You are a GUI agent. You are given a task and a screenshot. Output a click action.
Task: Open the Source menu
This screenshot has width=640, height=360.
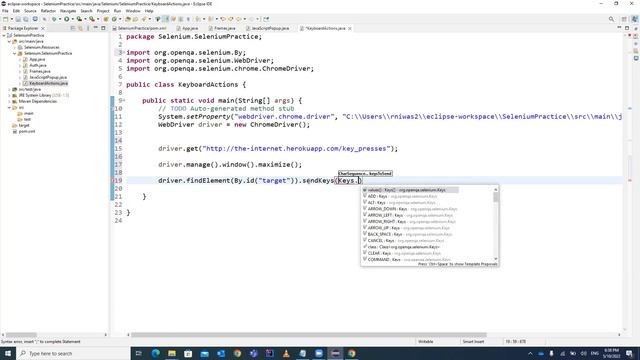point(30,11)
